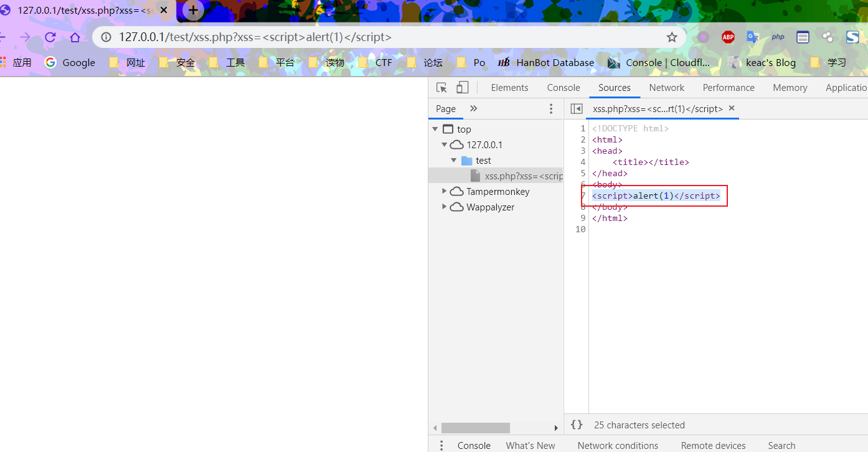Open the 读物 bookmark folder
The image size is (868, 452).
point(326,62)
